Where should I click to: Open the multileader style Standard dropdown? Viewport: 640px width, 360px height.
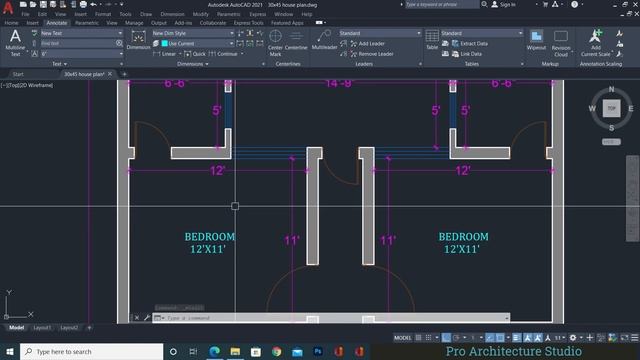380,33
